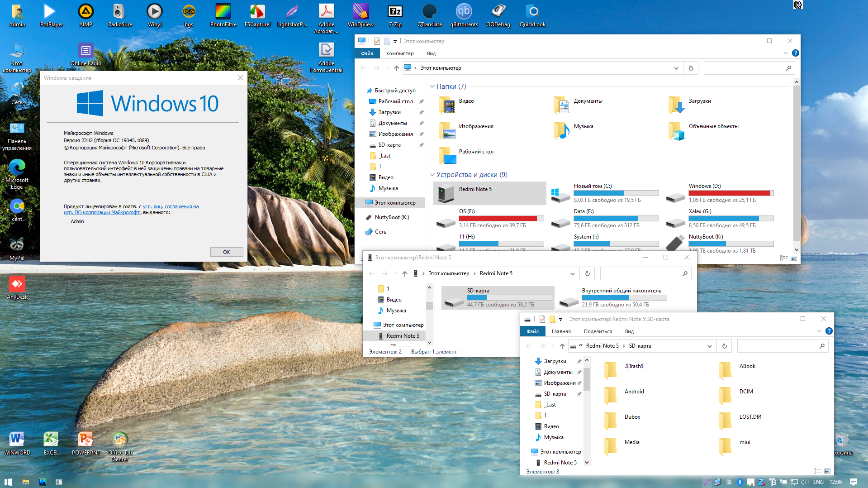Open the Компьютер ribbon tab
Image resolution: width=868 pixels, height=488 pixels.
point(399,53)
